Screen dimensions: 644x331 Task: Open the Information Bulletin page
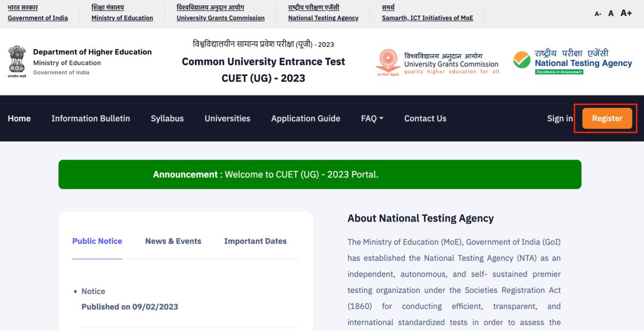[x=91, y=118]
